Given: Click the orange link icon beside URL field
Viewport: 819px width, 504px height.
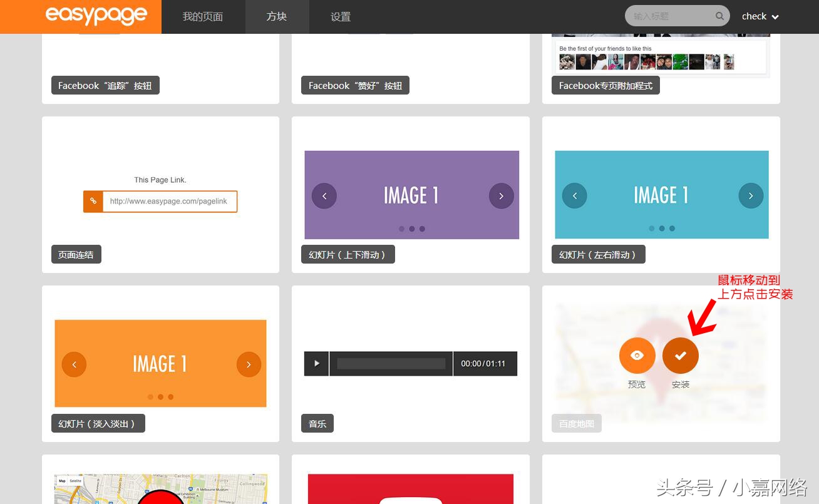Looking at the screenshot, I should (93, 202).
